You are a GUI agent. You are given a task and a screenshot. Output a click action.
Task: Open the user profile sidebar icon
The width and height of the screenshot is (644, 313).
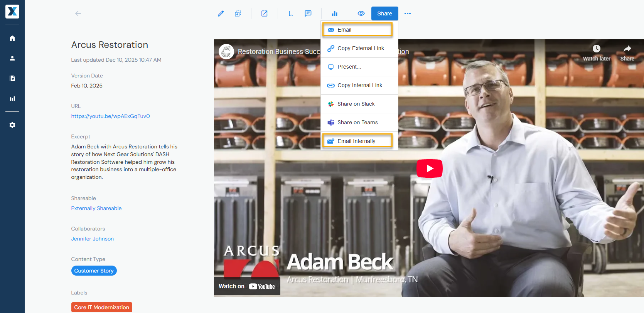coord(12,58)
